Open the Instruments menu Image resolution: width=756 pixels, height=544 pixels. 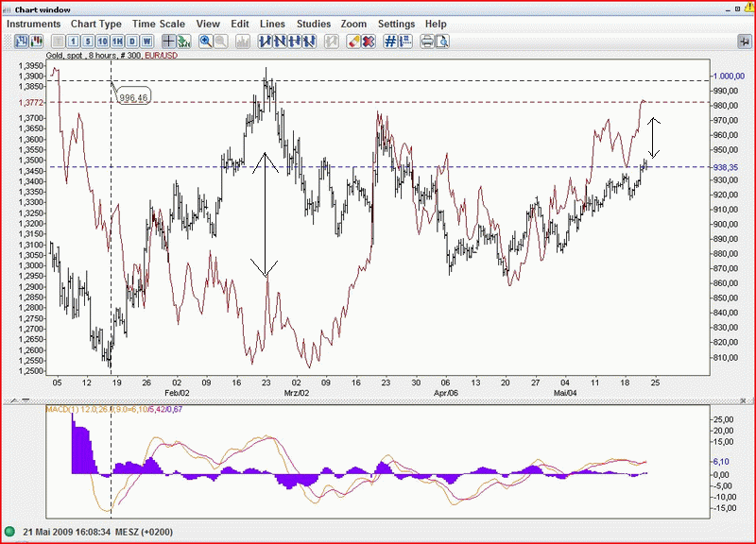pos(33,24)
